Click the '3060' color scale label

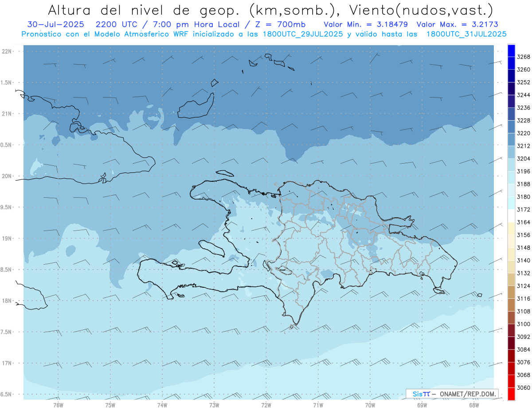(x=524, y=388)
